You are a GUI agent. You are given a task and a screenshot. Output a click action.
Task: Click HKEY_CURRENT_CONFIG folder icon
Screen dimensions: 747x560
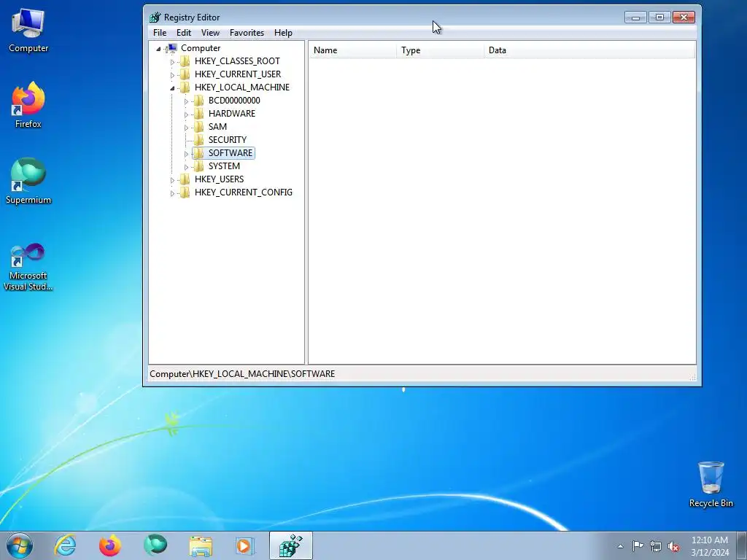pos(185,192)
